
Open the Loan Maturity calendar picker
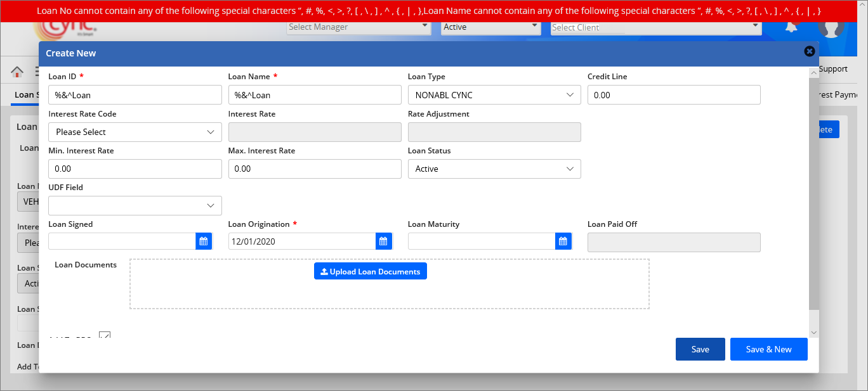tap(563, 241)
